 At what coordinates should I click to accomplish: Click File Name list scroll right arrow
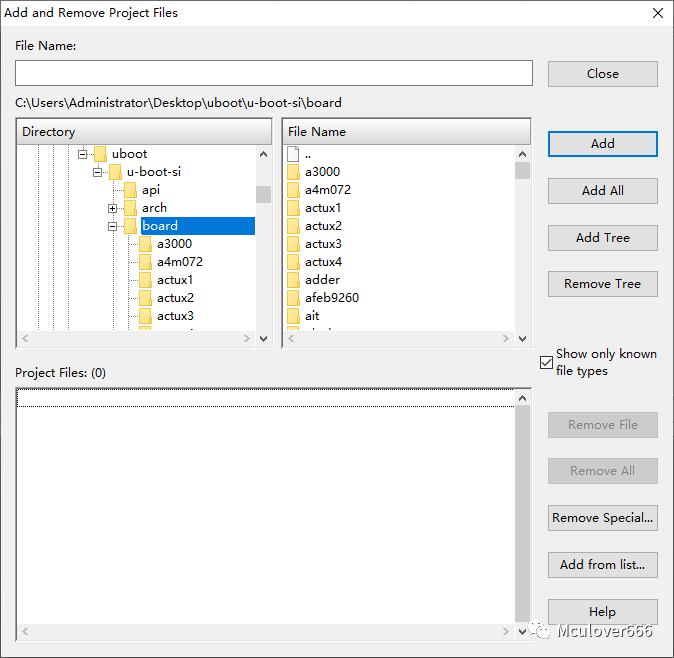point(506,339)
